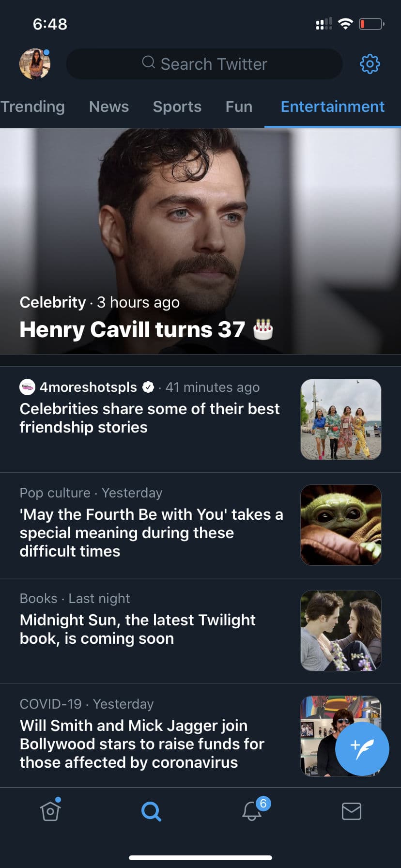The height and width of the screenshot is (868, 401).
Task: Tap the 4moreshotspls account avatar
Action: (27, 387)
